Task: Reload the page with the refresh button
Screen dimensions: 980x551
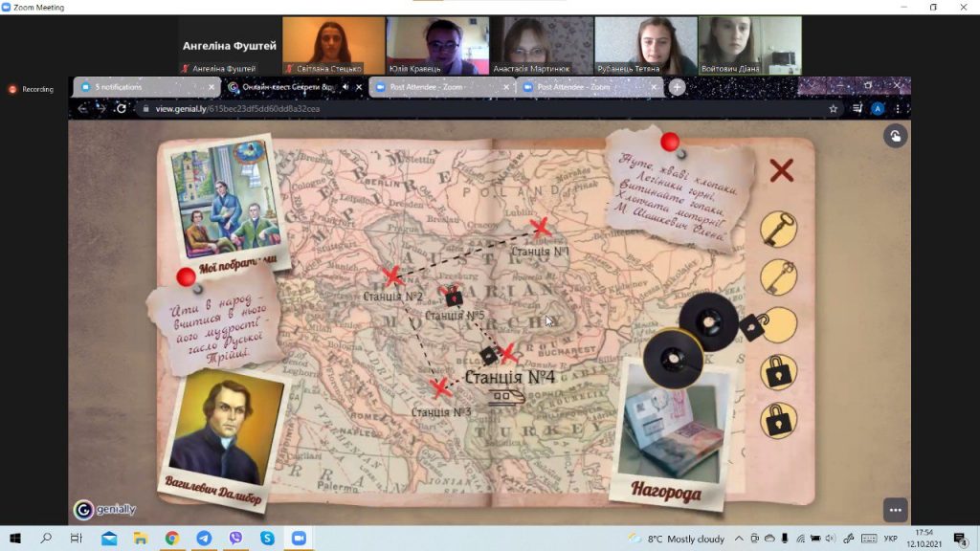Action: (122, 109)
